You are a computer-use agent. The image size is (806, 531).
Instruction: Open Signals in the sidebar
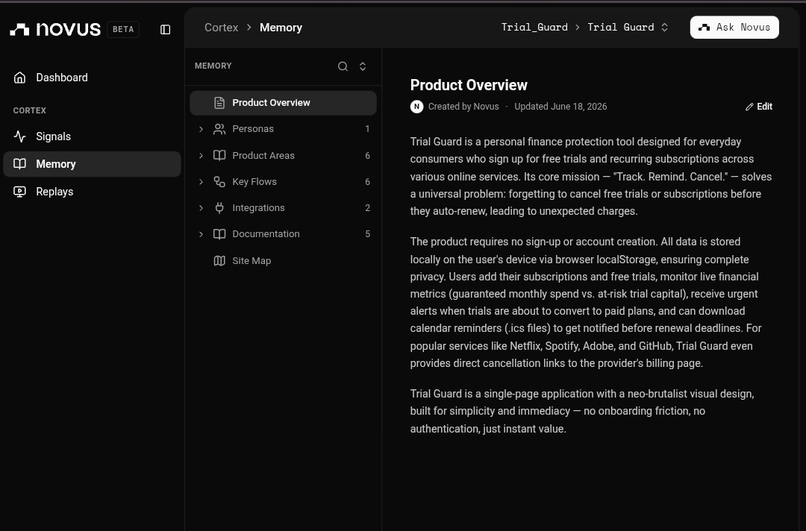click(x=92, y=136)
